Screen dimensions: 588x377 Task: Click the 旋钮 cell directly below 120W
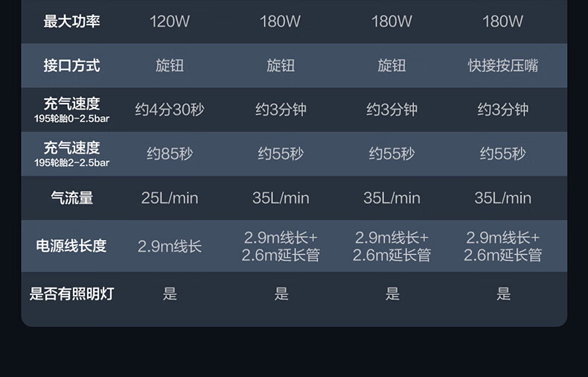(x=170, y=66)
